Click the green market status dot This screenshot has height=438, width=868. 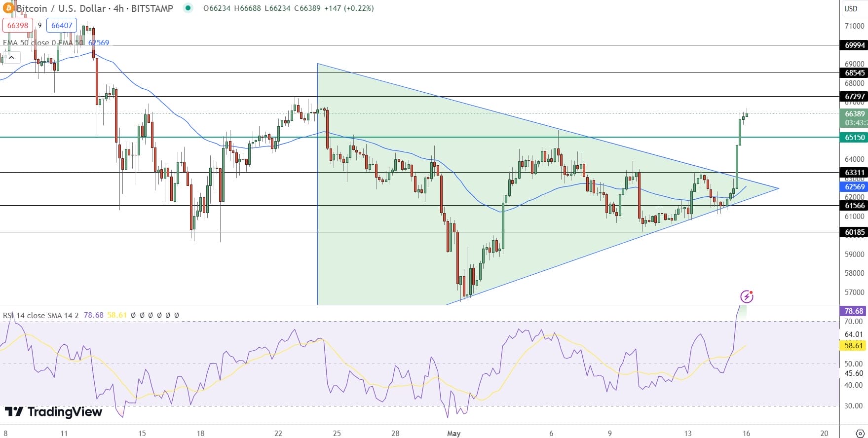click(x=188, y=8)
